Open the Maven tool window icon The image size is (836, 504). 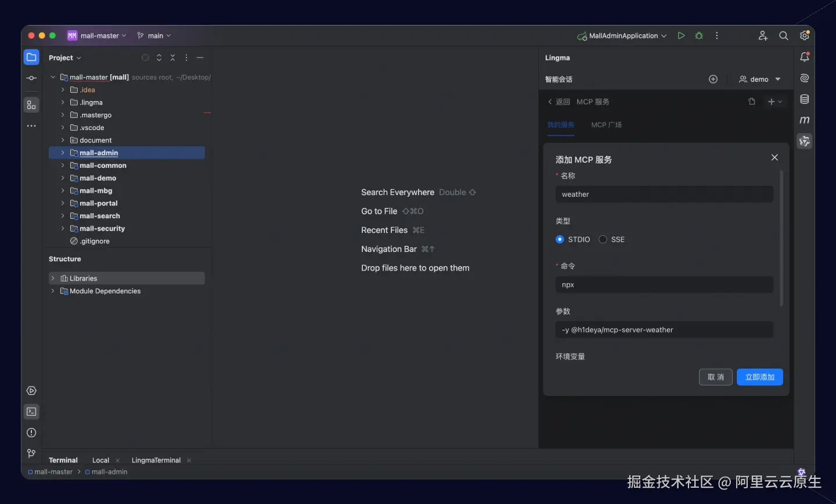click(805, 120)
